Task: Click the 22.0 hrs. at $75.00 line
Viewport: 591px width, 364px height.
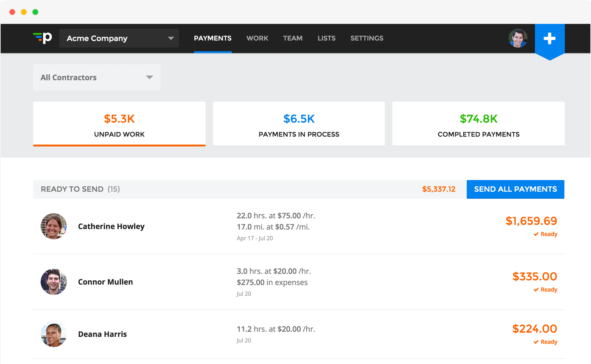Action: [276, 216]
